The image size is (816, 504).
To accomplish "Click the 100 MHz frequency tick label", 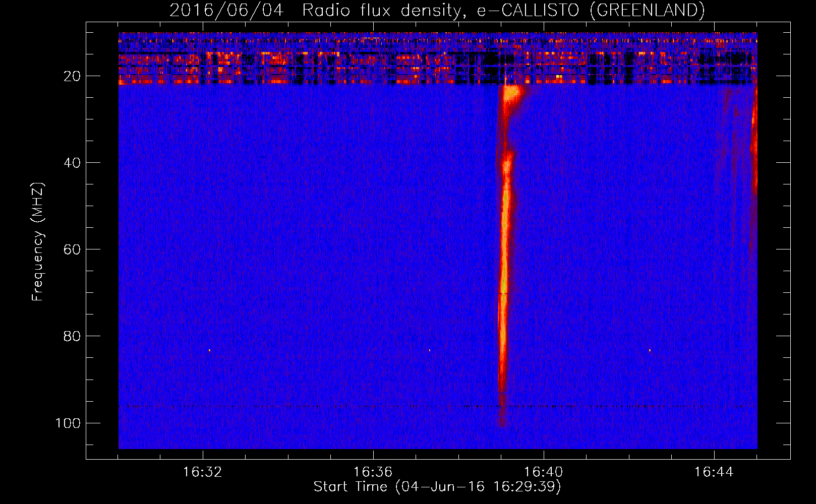I will (x=68, y=423).
